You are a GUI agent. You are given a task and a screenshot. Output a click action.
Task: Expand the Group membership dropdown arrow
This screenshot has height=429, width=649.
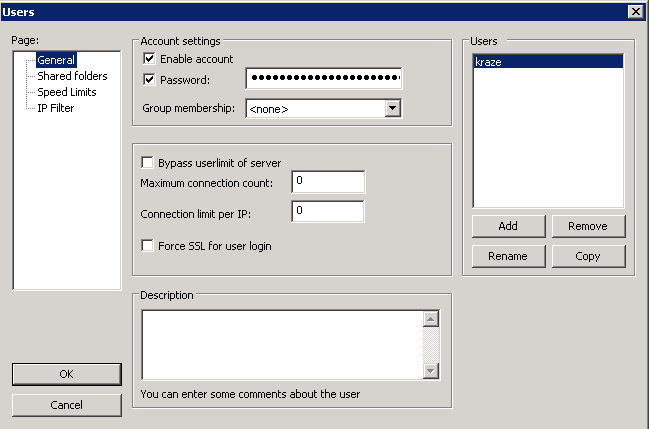[x=392, y=108]
